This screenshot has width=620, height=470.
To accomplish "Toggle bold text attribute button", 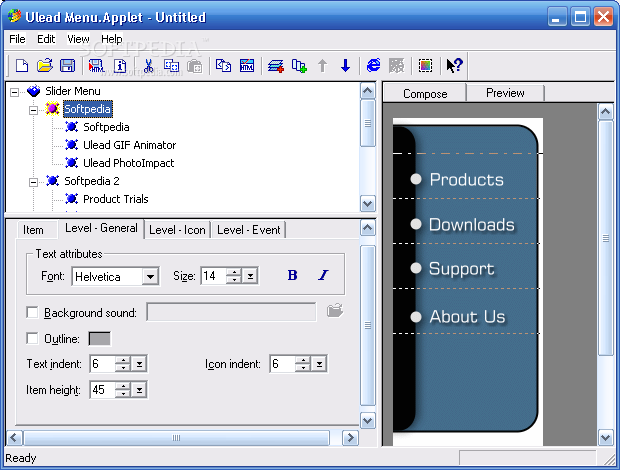I will [x=293, y=275].
